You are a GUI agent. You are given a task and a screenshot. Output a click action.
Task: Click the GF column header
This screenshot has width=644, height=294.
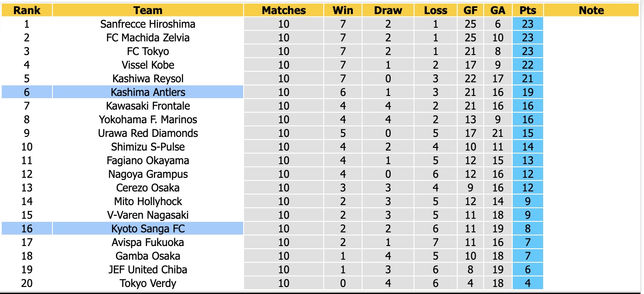(x=470, y=10)
